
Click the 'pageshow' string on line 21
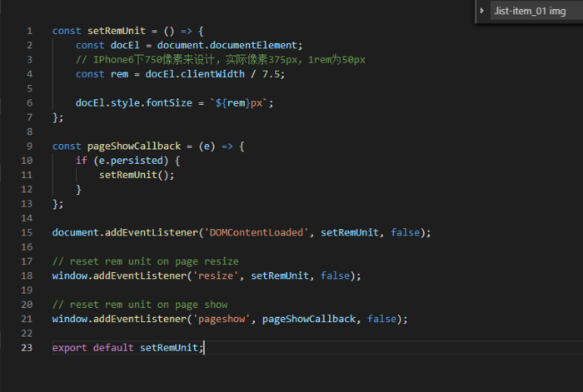222,319
